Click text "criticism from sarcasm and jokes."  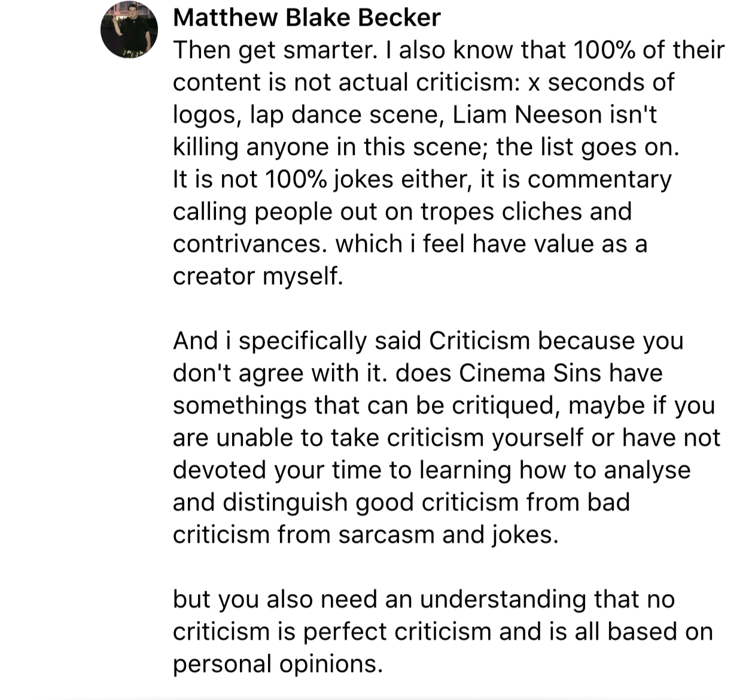pyautogui.click(x=366, y=534)
